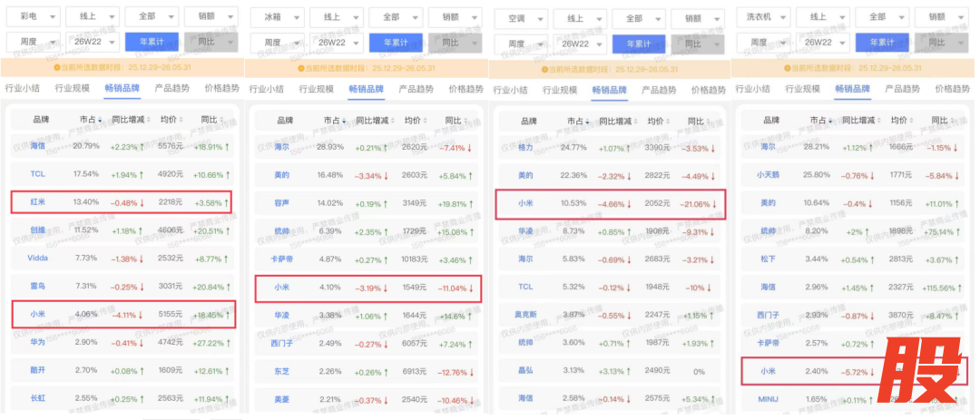Screen dimensions: 980x420
Task: Open brand 奥克斯 in the 空调 table
Action: (x=526, y=315)
